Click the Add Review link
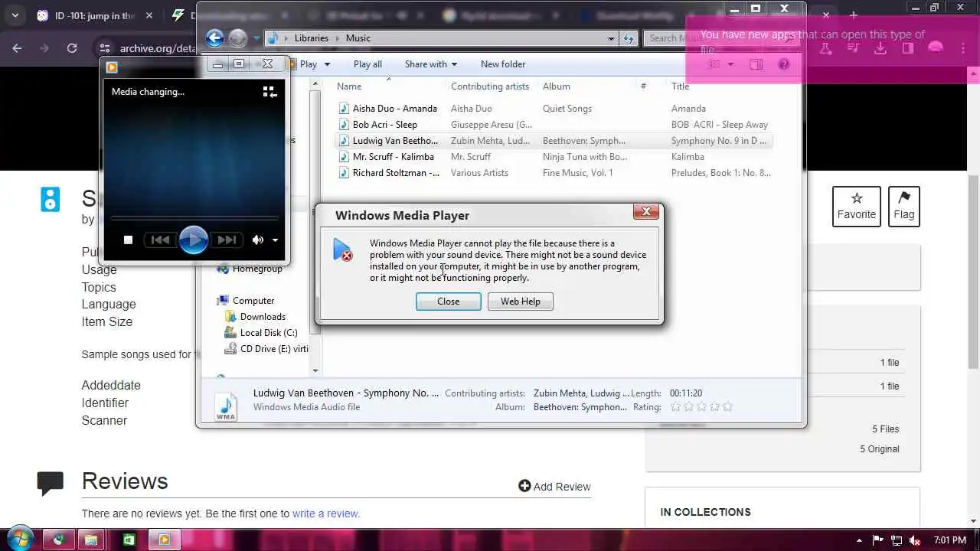The width and height of the screenshot is (980, 551). pos(554,486)
